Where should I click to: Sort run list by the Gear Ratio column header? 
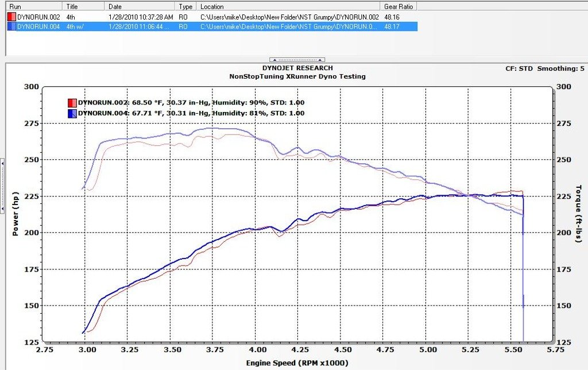click(399, 6)
